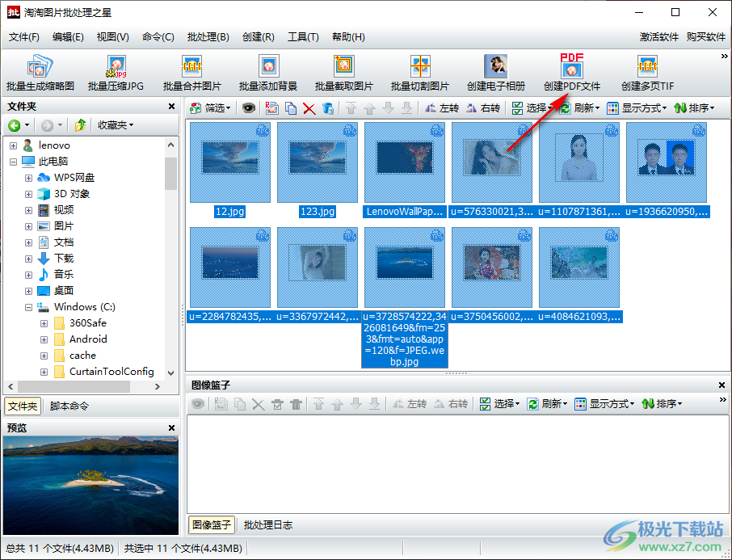Rotate images with the 左转 button
Image resolution: width=732 pixels, height=560 pixels.
coord(441,108)
